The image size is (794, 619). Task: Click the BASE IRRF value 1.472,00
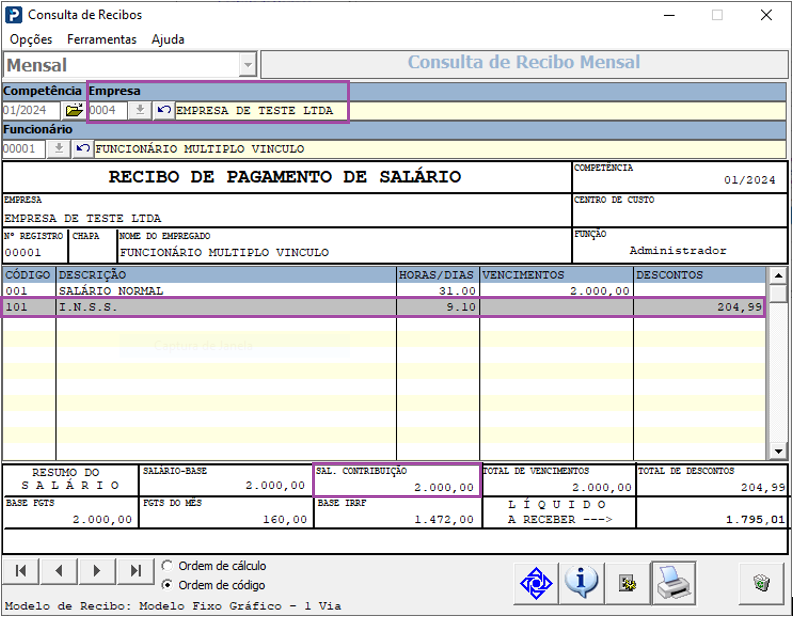click(x=444, y=520)
